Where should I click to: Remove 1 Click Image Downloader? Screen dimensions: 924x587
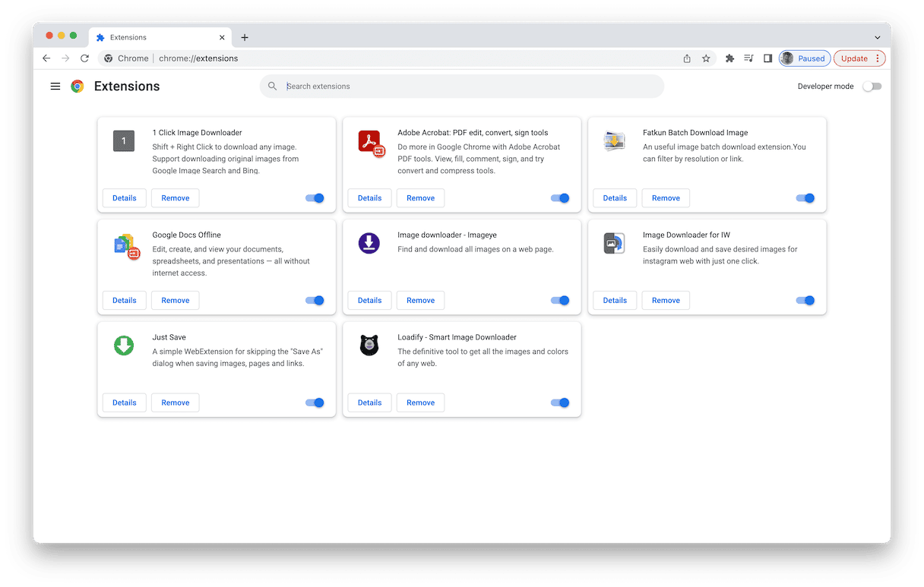(x=176, y=198)
